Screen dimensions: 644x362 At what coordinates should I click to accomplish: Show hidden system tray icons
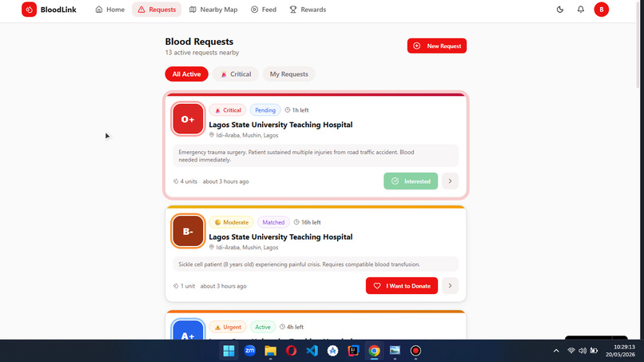tap(556, 351)
